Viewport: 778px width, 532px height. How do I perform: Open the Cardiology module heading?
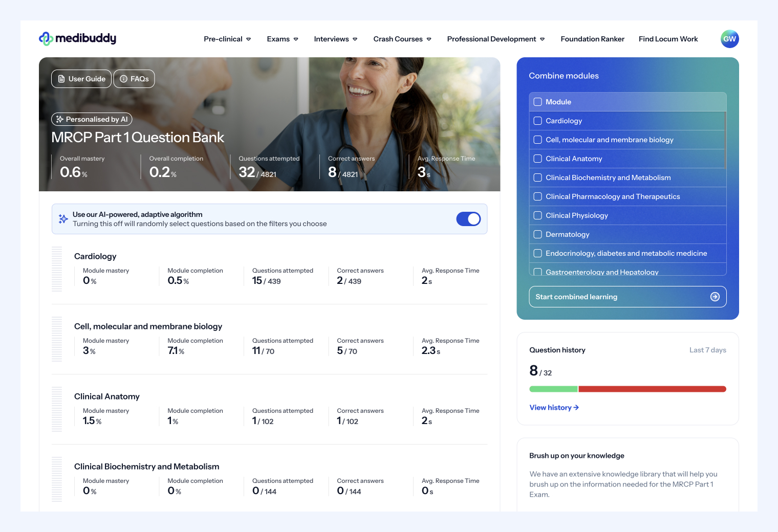(95, 256)
